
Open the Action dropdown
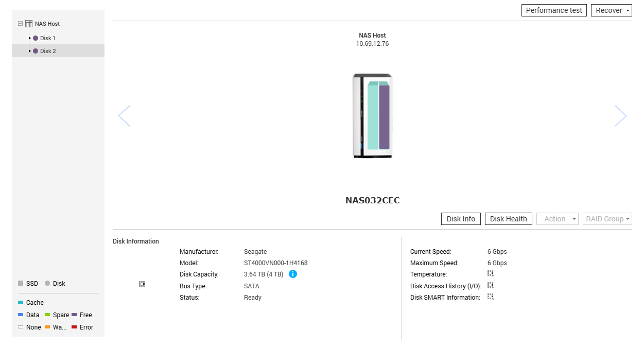pos(558,219)
